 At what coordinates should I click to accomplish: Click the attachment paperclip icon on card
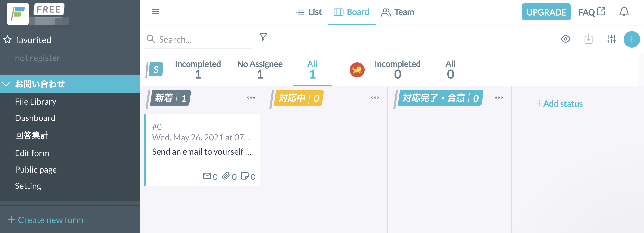point(226,176)
